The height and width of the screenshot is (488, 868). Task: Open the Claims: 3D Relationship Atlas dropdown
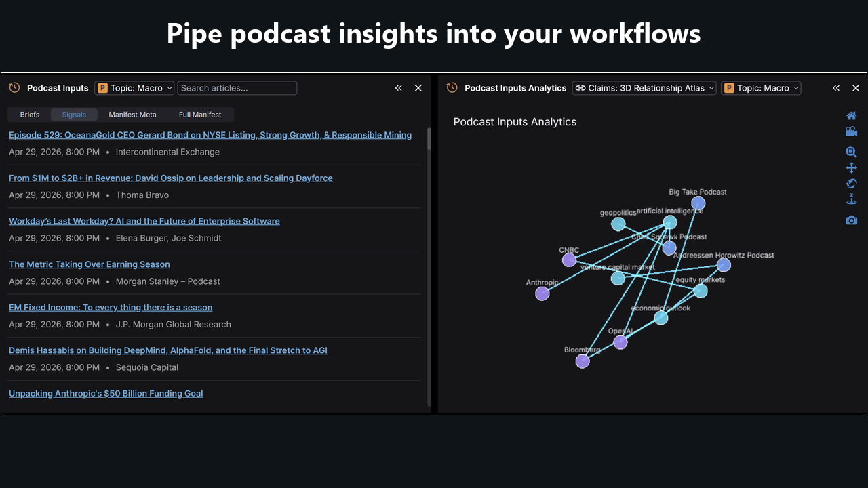click(x=644, y=88)
